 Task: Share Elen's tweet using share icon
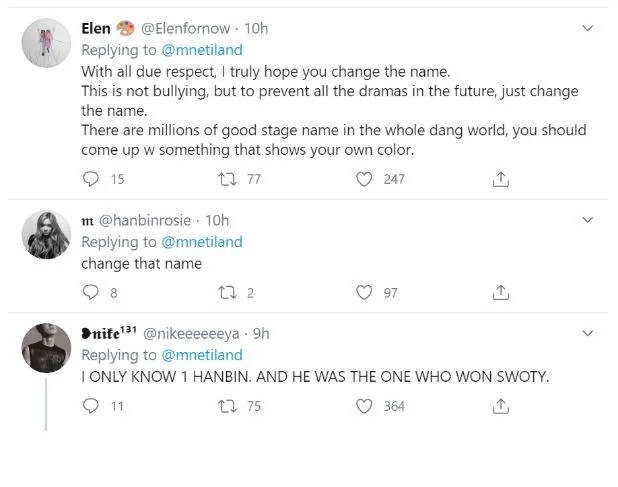(x=502, y=179)
